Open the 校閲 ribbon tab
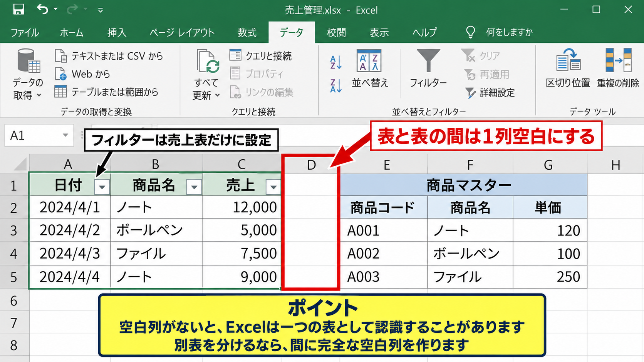The width and height of the screenshot is (644, 362). pyautogui.click(x=336, y=32)
